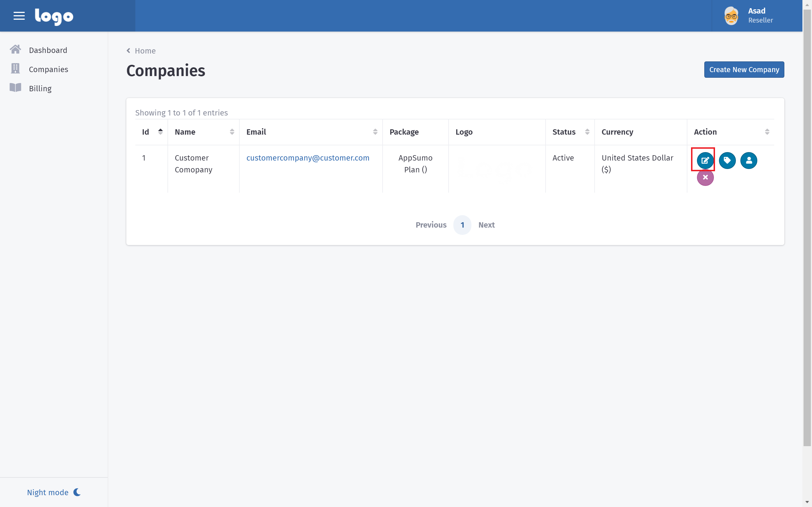Viewport: 812px width, 507px height.
Task: Go back to Home breadcrumb
Action: pyautogui.click(x=145, y=51)
